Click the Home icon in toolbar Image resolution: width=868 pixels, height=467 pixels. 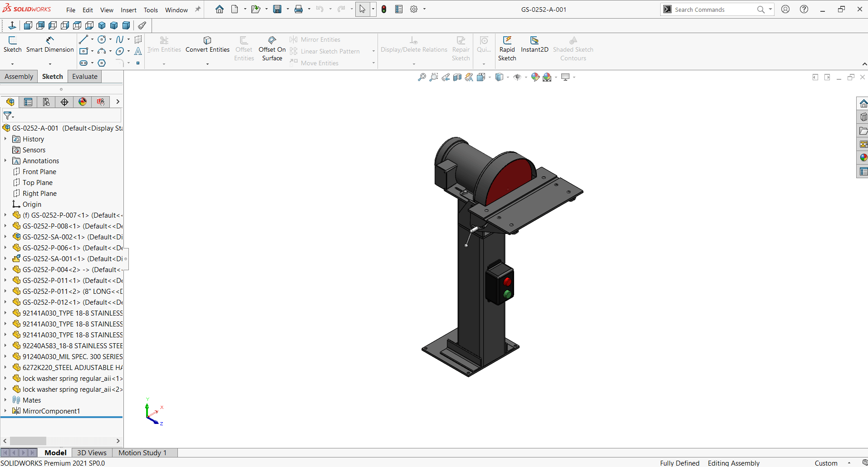[220, 9]
